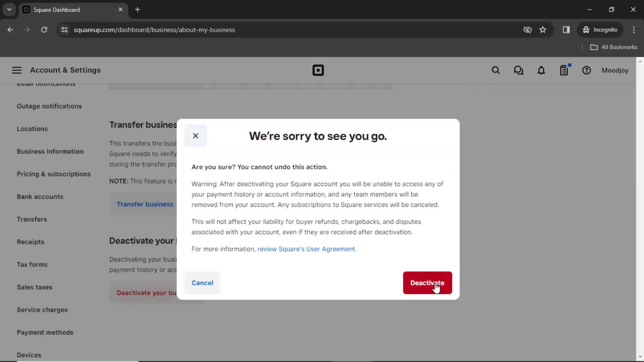View the notifications bell icon
644x362 pixels.
tap(541, 70)
